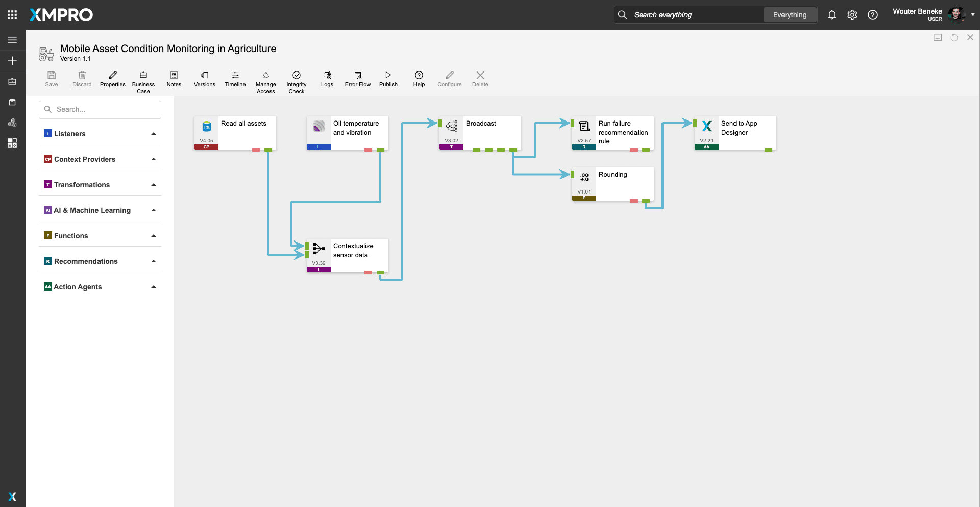Open the Error Flow view
This screenshot has width=980, height=507.
(x=357, y=76)
